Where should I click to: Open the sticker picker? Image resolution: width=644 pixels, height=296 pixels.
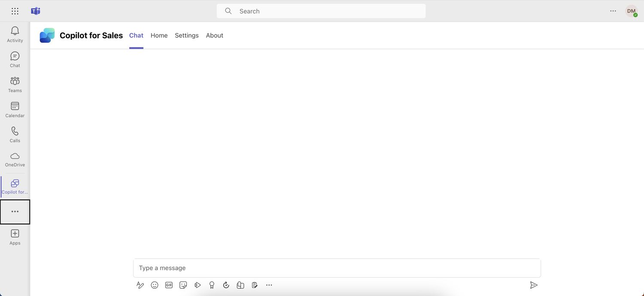tap(183, 285)
